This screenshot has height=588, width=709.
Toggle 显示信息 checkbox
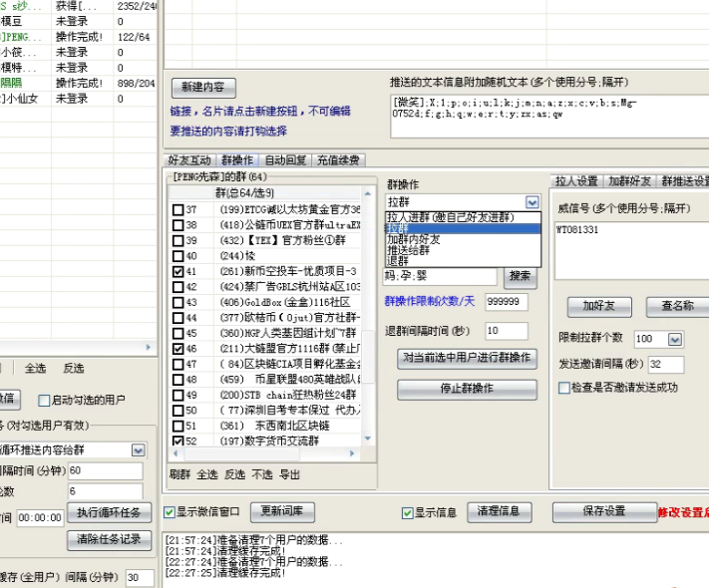click(x=408, y=513)
